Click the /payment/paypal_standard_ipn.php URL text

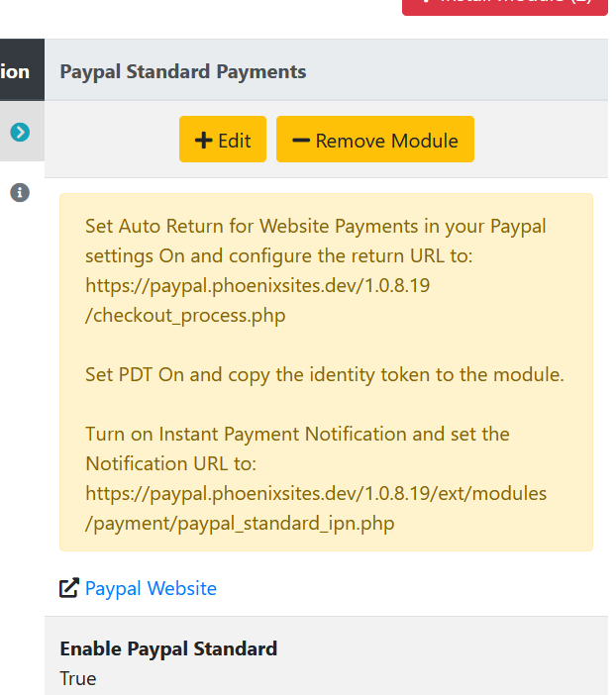(240, 524)
